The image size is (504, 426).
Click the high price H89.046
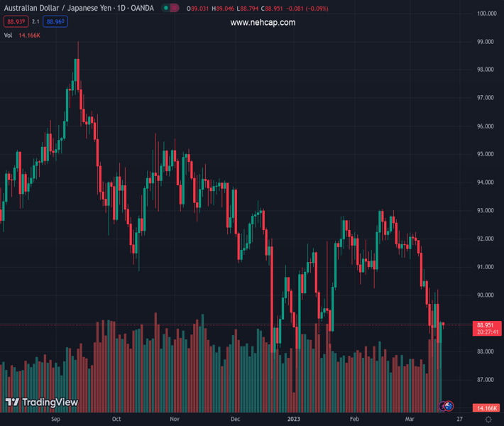(223, 9)
